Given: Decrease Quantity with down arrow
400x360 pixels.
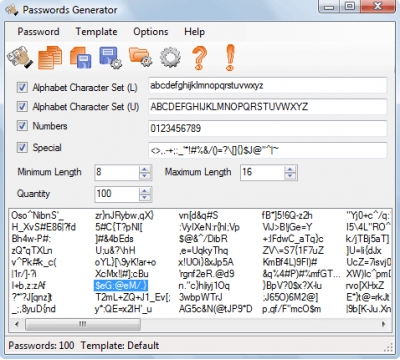Looking at the screenshot, I should click(x=145, y=198).
